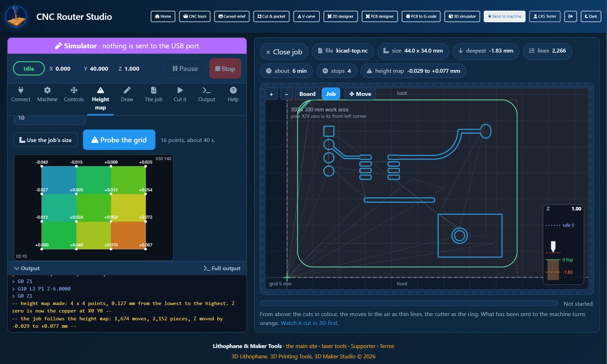
Task: Open Send to machine page
Action: (x=505, y=16)
